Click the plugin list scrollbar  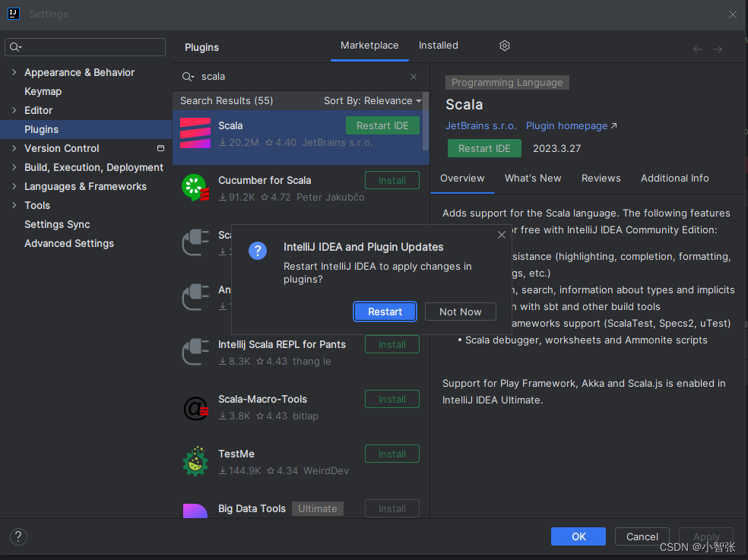click(x=426, y=122)
